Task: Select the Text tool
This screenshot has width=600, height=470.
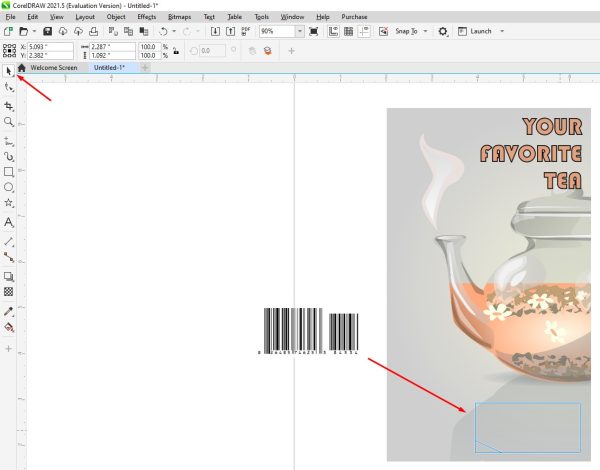Action: point(9,222)
